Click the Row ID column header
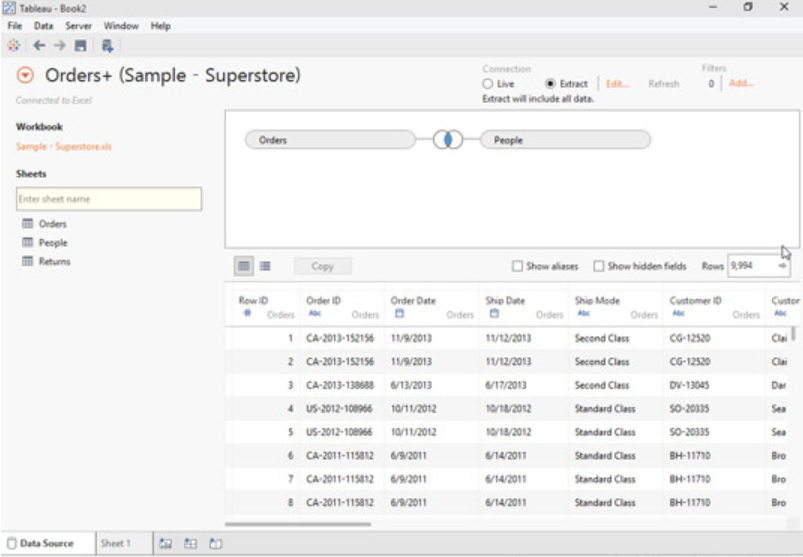This screenshot has width=803, height=557. 253,301
